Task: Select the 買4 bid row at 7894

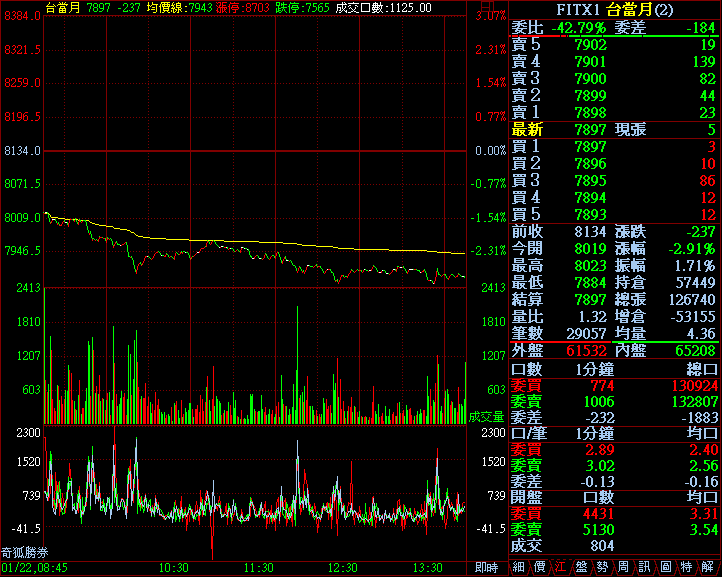Action: 614,198
